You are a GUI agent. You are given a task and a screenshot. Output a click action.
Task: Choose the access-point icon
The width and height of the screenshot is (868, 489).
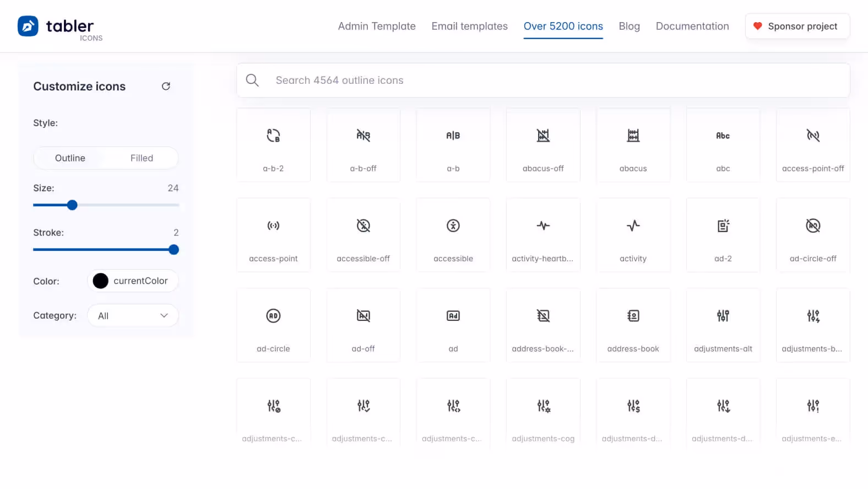(x=273, y=235)
